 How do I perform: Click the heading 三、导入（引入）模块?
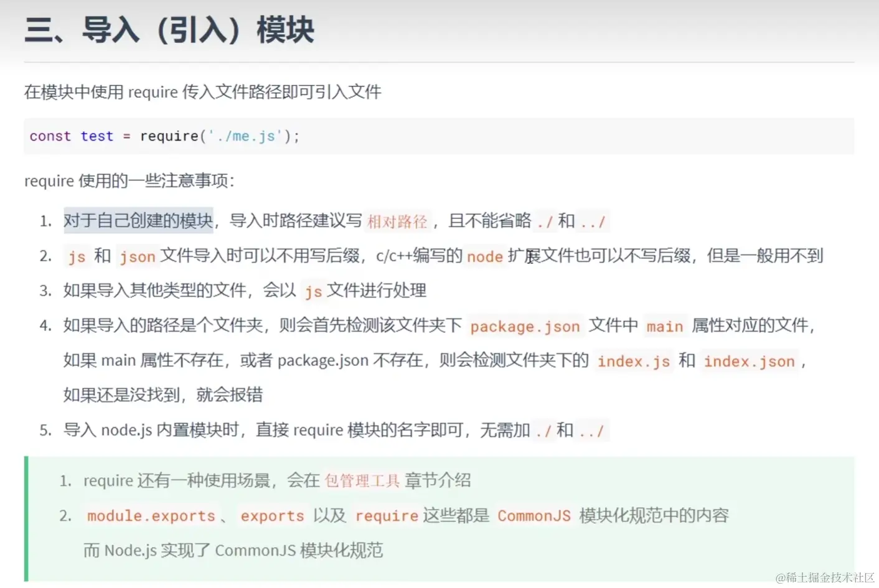168,30
